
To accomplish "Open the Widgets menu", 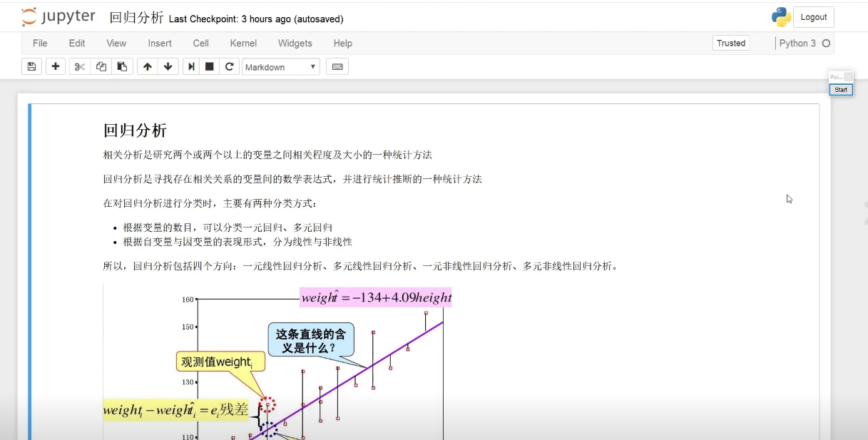I will pyautogui.click(x=295, y=43).
